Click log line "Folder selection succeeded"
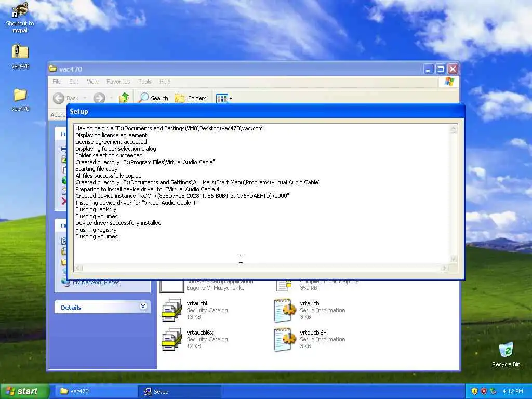 109,155
